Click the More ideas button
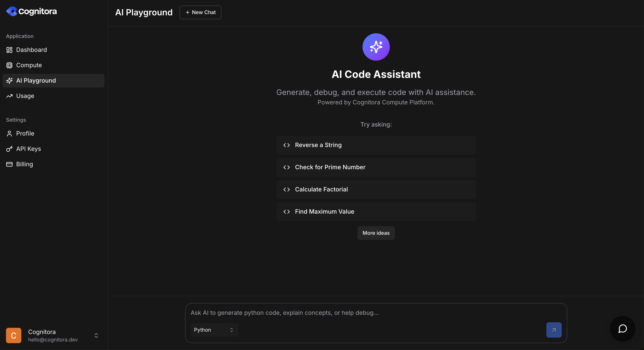This screenshot has height=350, width=644. pos(376,233)
